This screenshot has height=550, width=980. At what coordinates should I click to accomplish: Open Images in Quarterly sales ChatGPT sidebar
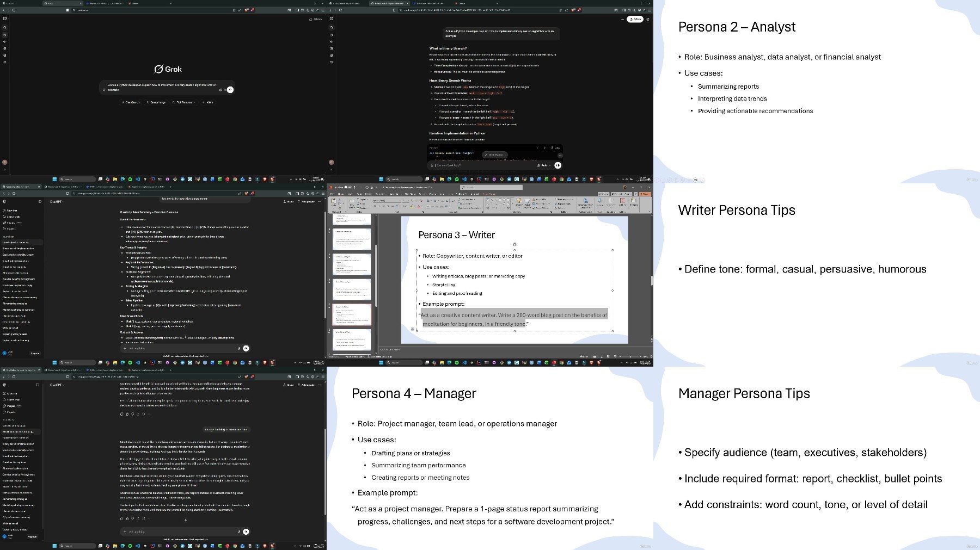(x=12, y=223)
